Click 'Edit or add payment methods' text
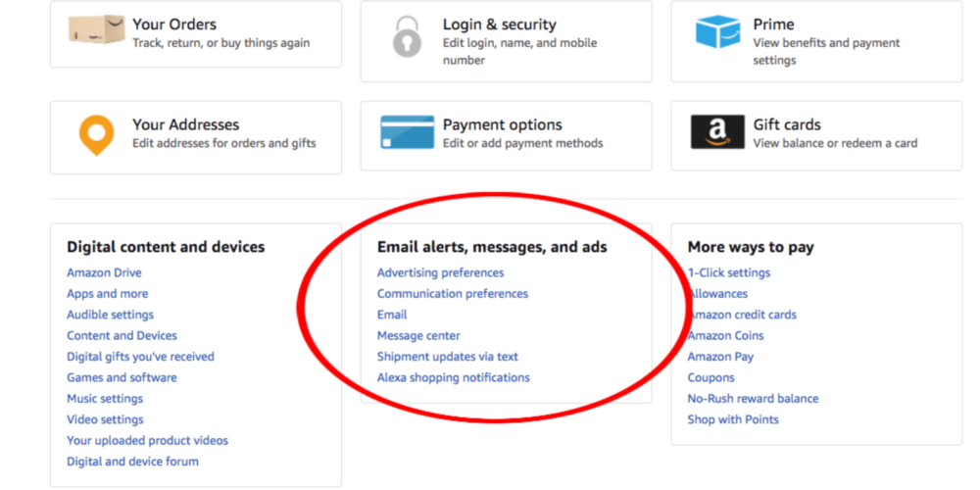This screenshot has height=490, width=980. (523, 143)
